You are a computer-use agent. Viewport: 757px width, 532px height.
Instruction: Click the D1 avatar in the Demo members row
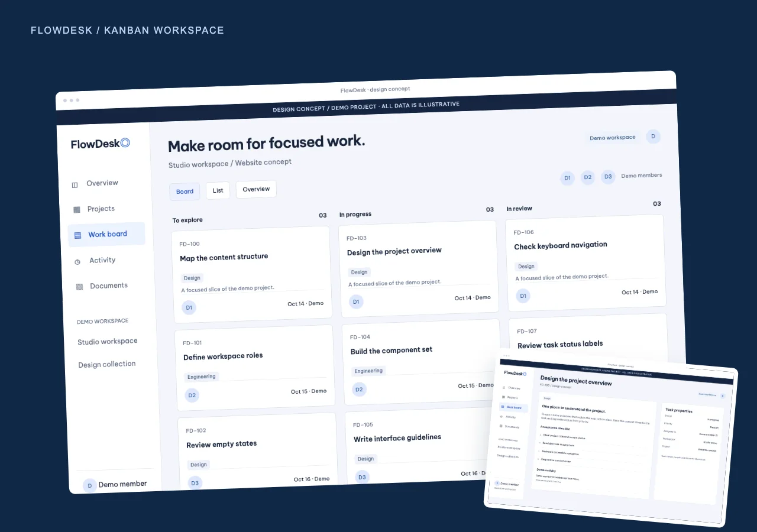point(567,178)
